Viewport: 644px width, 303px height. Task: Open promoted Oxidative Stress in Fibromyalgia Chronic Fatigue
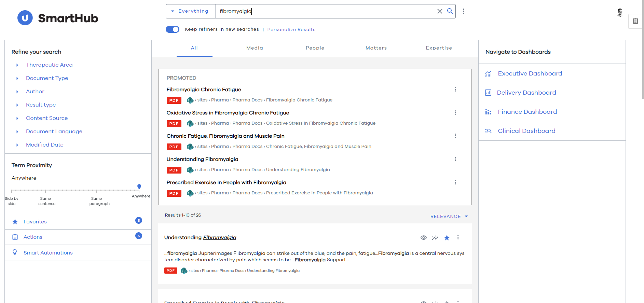[x=228, y=113]
